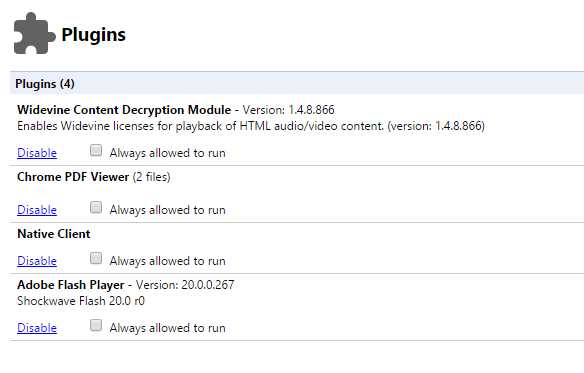Viewport: 584px width, 373px height.
Task: Click the Native Client plugin name
Action: point(54,234)
